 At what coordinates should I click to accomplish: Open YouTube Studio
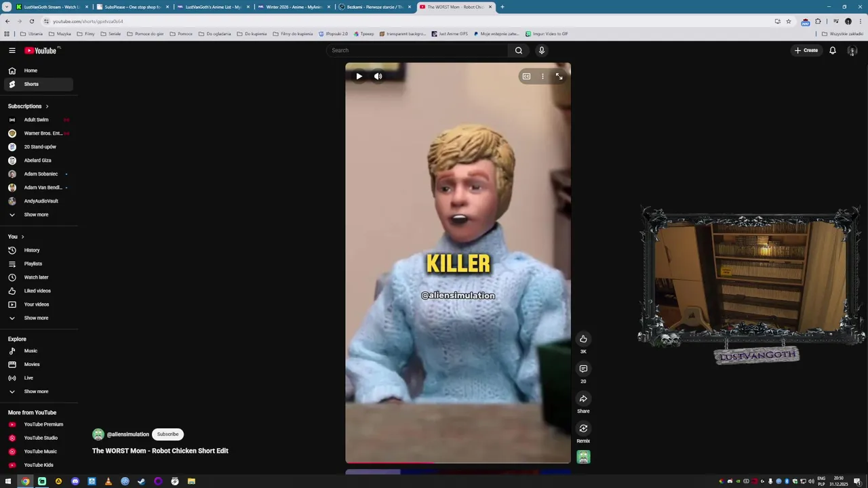37,438
